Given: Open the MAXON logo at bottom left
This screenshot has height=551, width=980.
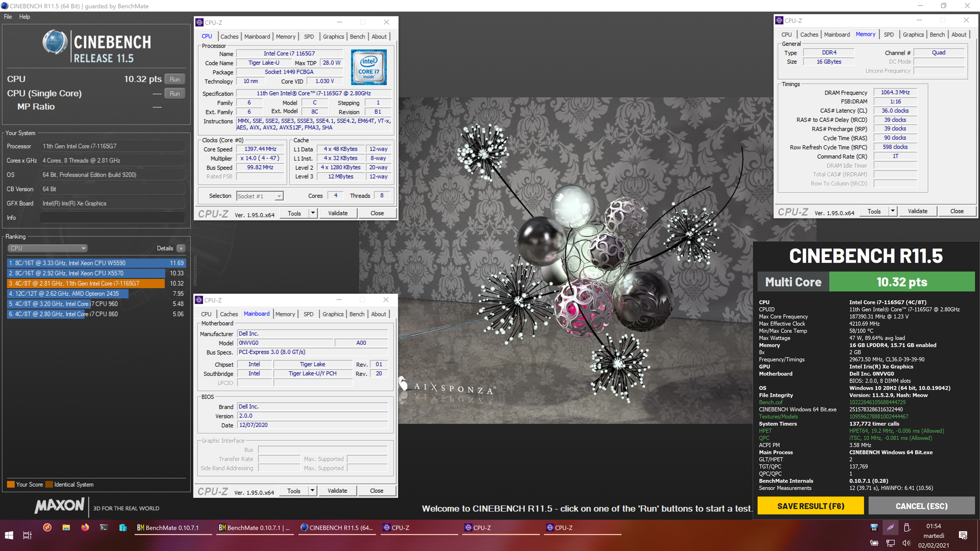Looking at the screenshot, I should [x=59, y=506].
